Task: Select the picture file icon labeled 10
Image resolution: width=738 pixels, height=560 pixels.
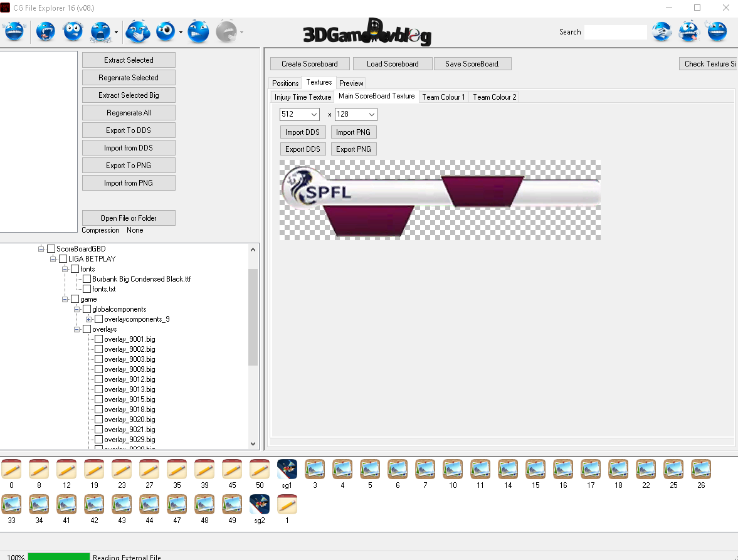Action: click(453, 469)
